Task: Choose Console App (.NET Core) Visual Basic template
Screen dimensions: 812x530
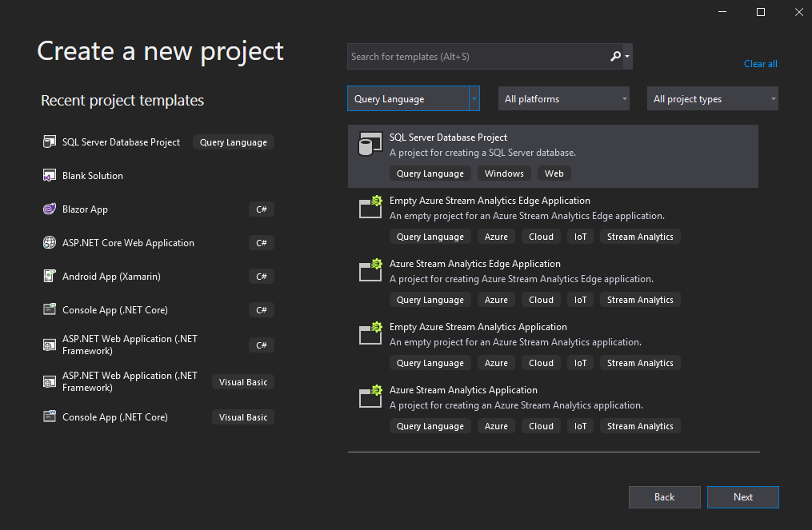Action: click(x=115, y=417)
